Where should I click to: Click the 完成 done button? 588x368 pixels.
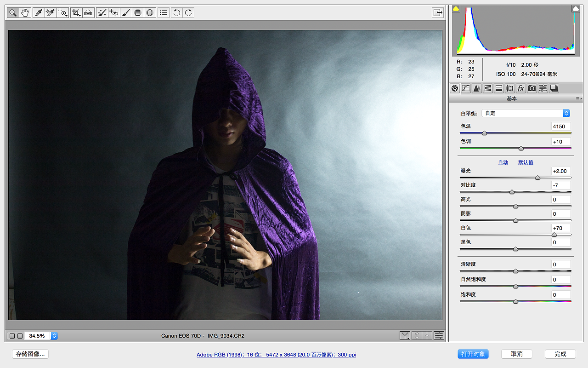click(560, 354)
